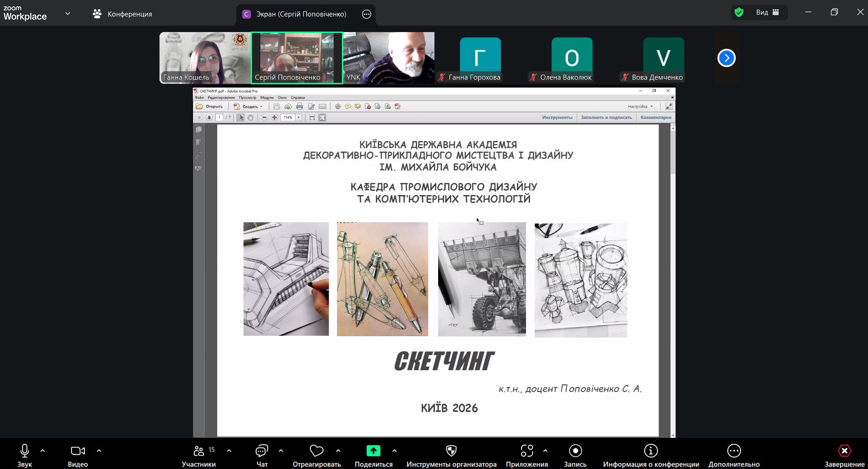Show next participants with blue arrow

[726, 58]
